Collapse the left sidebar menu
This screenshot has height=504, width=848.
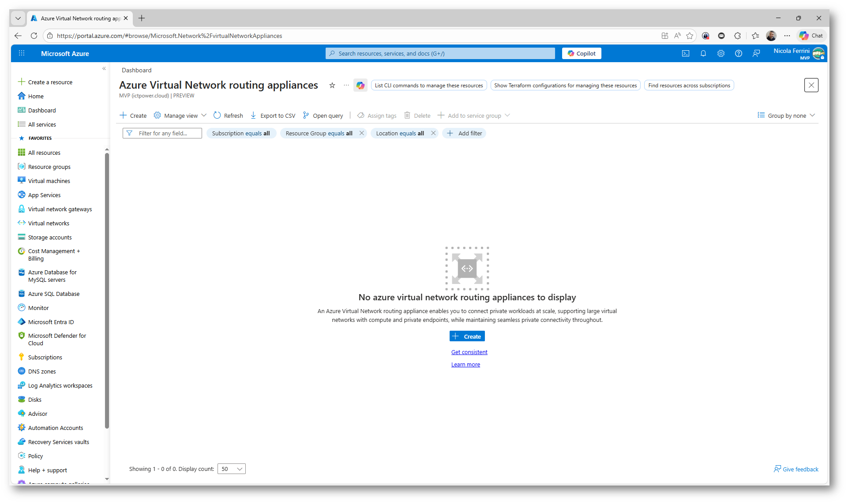coord(104,68)
